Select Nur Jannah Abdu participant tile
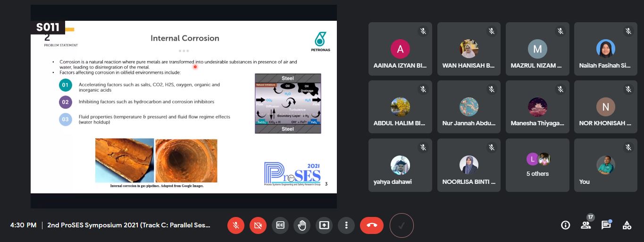The height and width of the screenshot is (242, 644). coord(469,107)
